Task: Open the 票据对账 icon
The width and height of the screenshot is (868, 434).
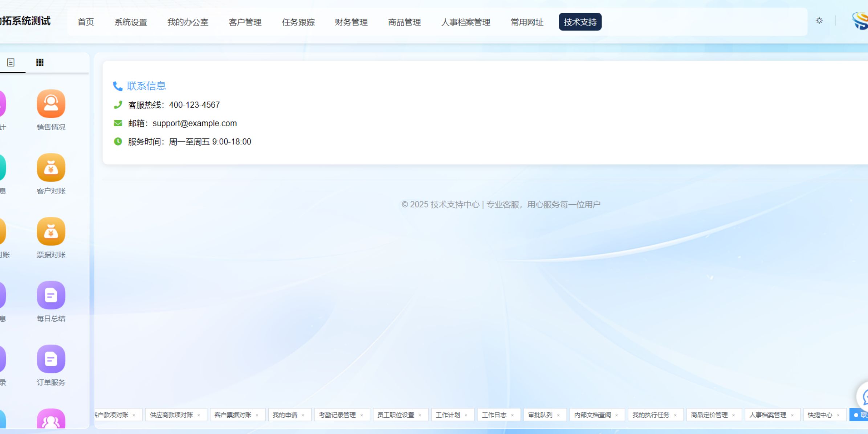Action: pos(51,232)
